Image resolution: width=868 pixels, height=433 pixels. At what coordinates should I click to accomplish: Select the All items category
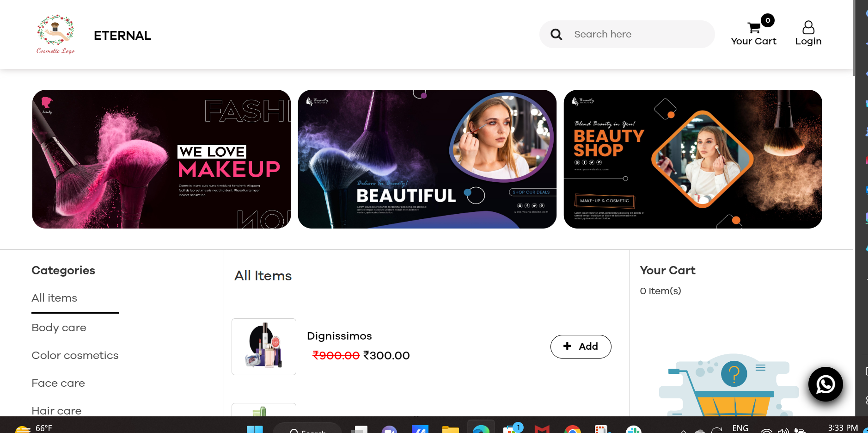[55, 298]
